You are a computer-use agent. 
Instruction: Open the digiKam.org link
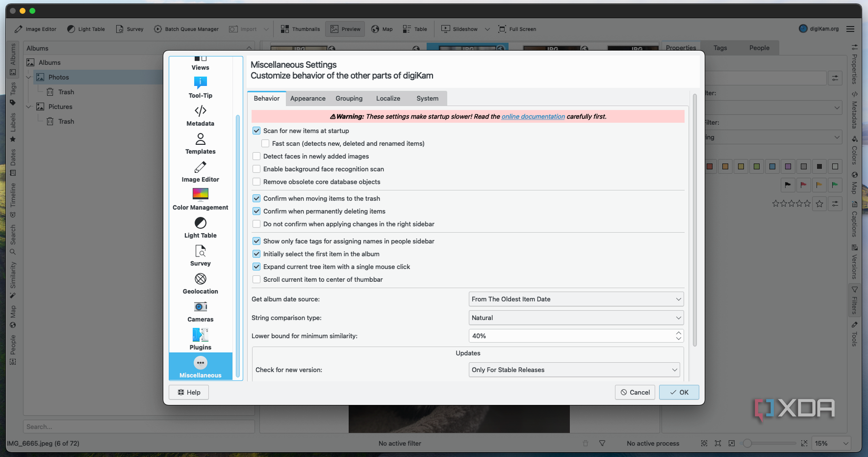click(x=819, y=29)
